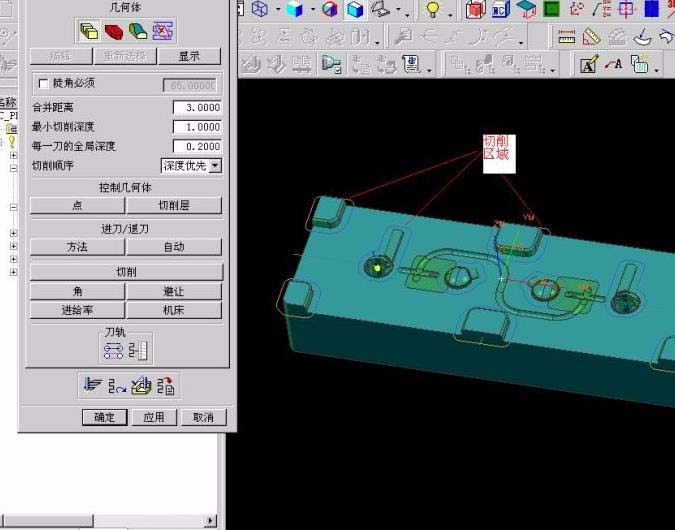
Task: Click the 每一刀的全局深度 value field
Action: 196,146
